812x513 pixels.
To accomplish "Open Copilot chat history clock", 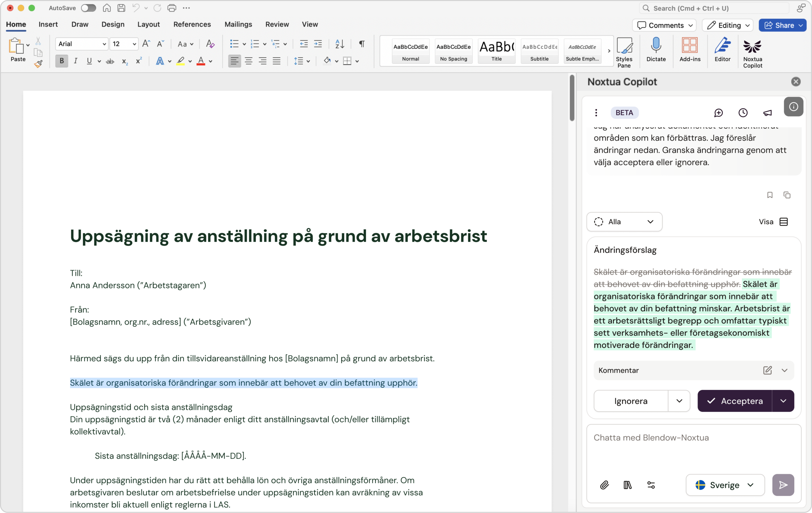I will click(743, 113).
